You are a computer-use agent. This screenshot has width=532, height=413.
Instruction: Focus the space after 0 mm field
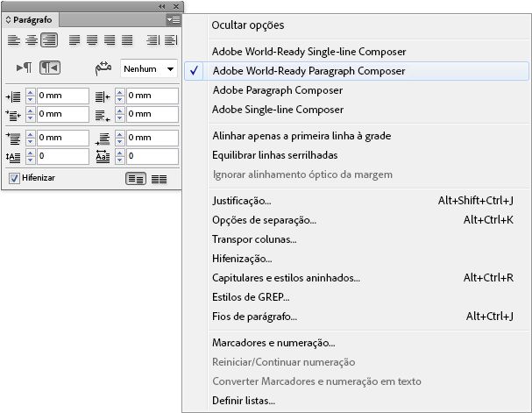click(x=153, y=138)
